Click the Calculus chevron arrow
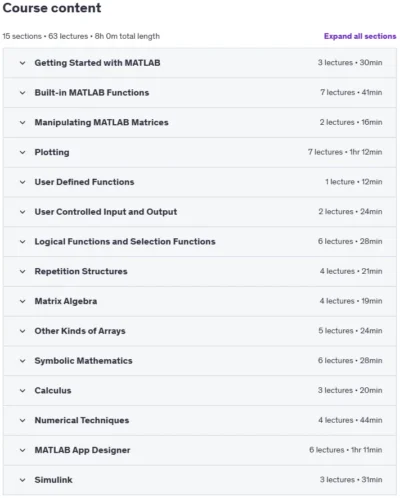 click(x=22, y=391)
